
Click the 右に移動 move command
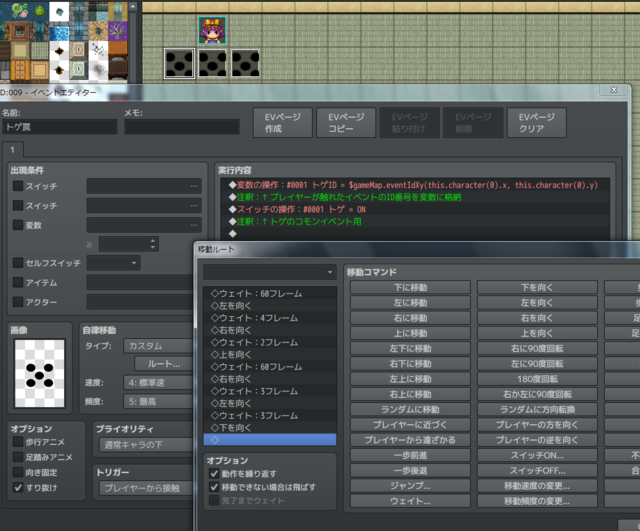click(x=410, y=318)
